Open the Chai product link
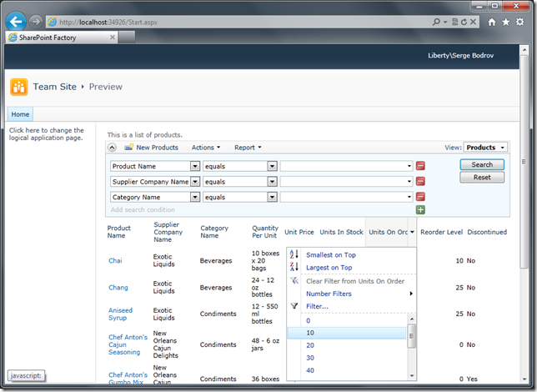This screenshot has height=392, width=537. pos(115,260)
